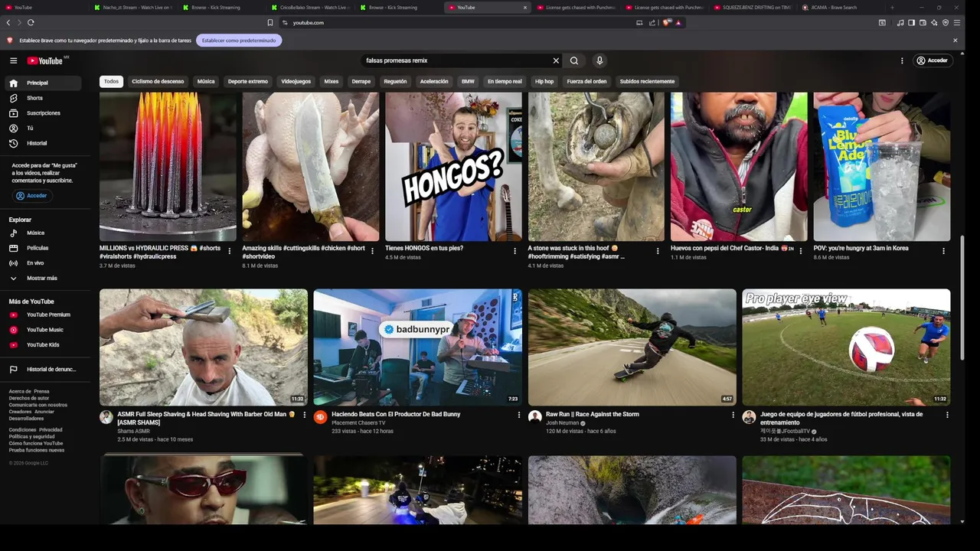The height and width of the screenshot is (551, 980).
Task: Open Brave Wallet icon in toolbar
Action: 923,22
